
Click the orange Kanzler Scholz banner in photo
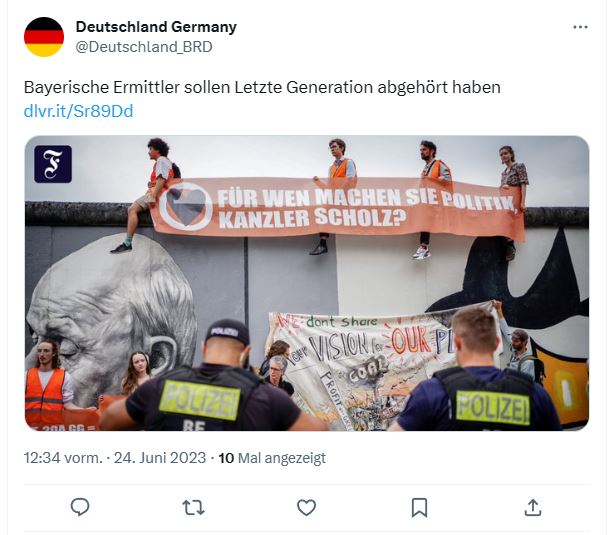[x=338, y=209]
